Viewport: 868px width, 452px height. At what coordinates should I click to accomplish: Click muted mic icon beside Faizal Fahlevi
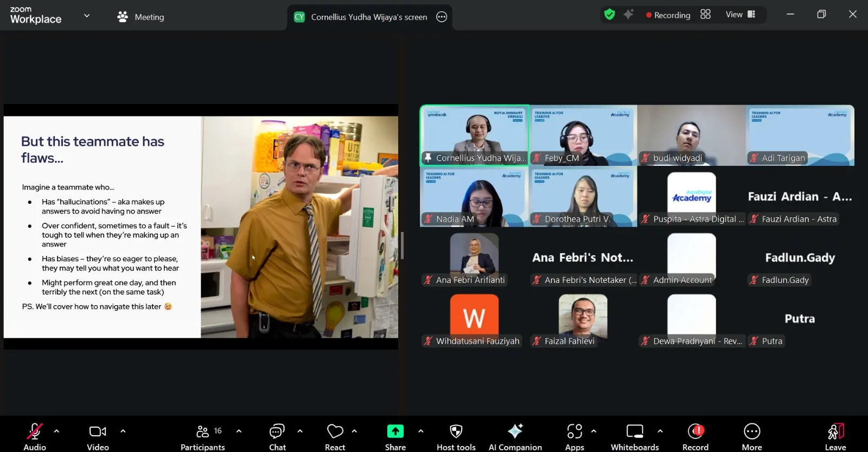coord(537,341)
